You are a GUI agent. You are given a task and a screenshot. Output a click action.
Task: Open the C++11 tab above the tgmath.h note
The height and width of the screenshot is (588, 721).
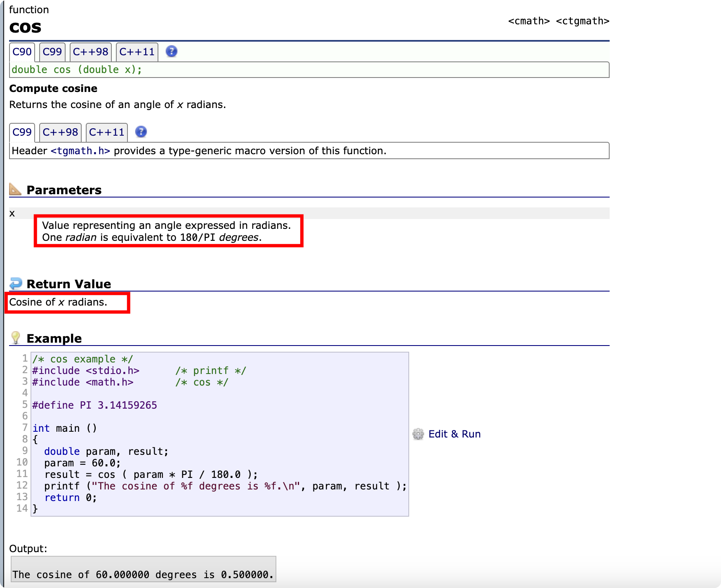click(x=107, y=132)
